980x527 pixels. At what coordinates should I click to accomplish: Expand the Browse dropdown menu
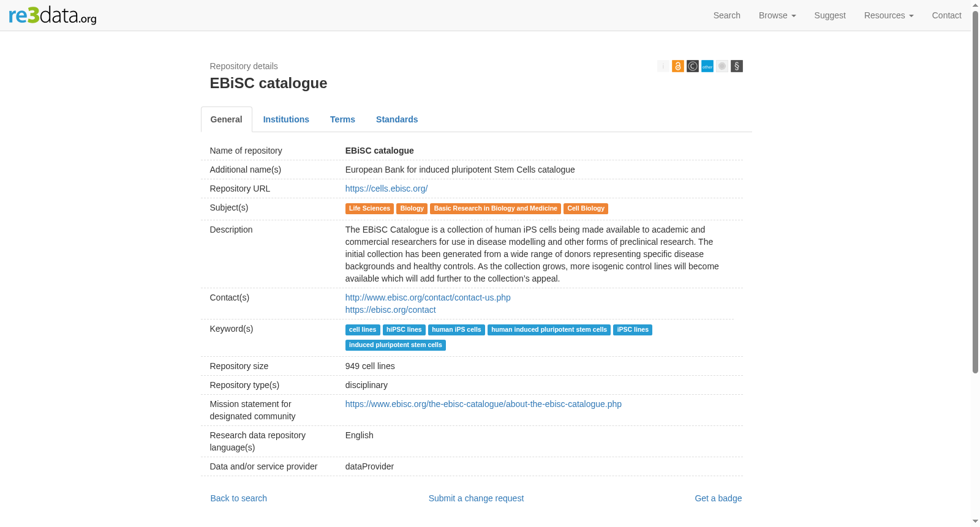tap(777, 15)
